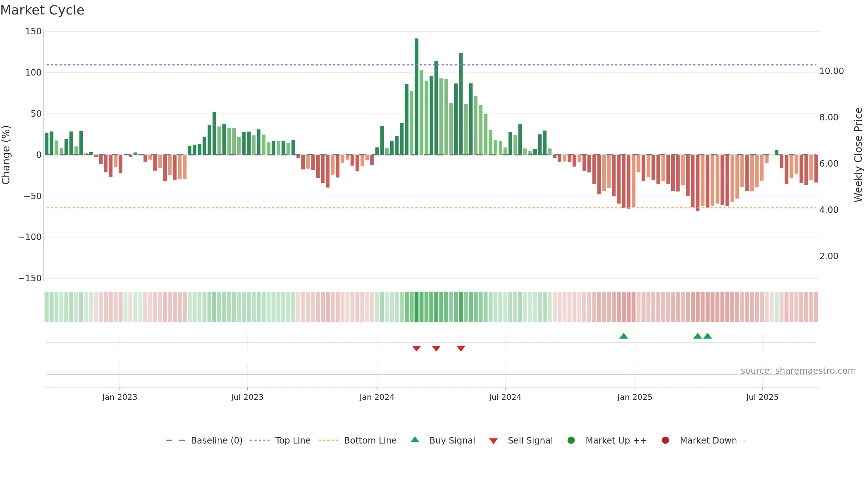
Task: Click the purple dotted Top Line legend swatch
Action: [260, 440]
